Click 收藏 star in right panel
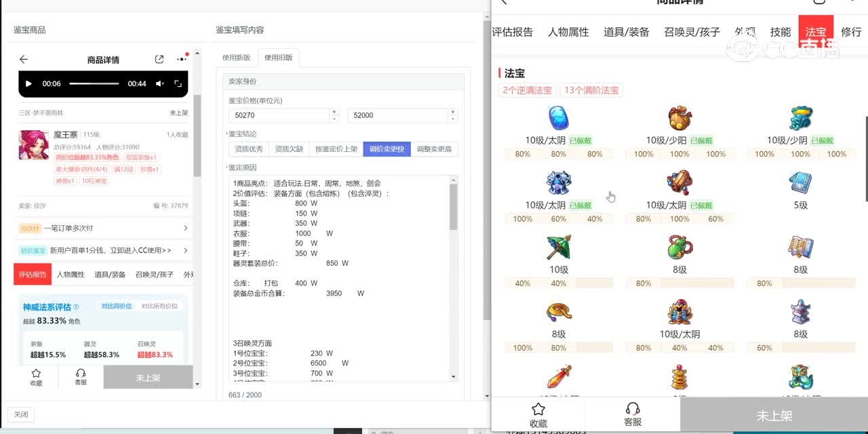Screen dimensions: 868x434 [x=538, y=414]
